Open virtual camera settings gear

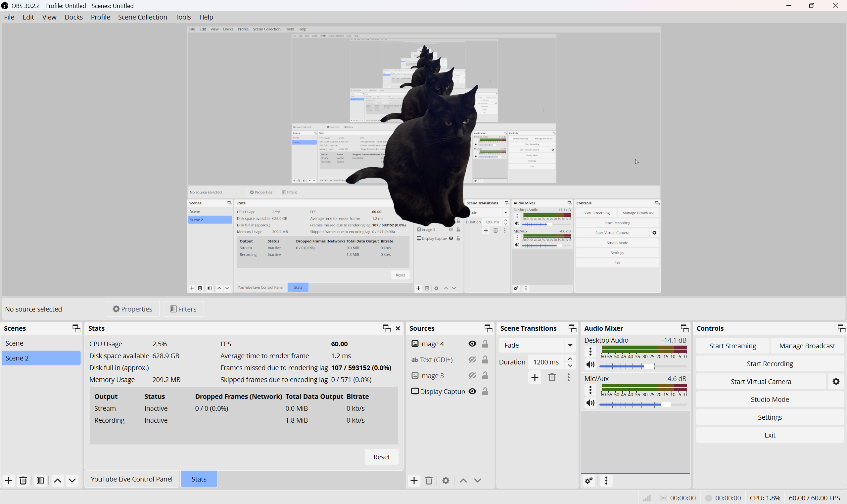[x=836, y=381]
